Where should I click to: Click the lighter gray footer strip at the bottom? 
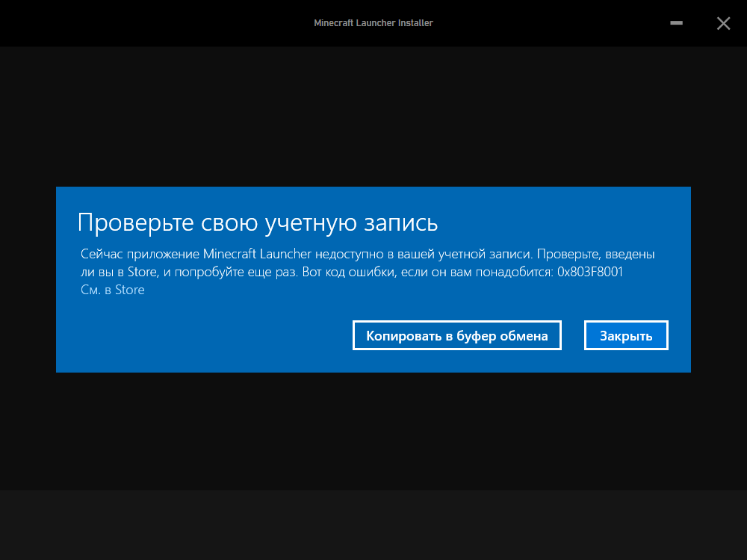pyautogui.click(x=373, y=525)
